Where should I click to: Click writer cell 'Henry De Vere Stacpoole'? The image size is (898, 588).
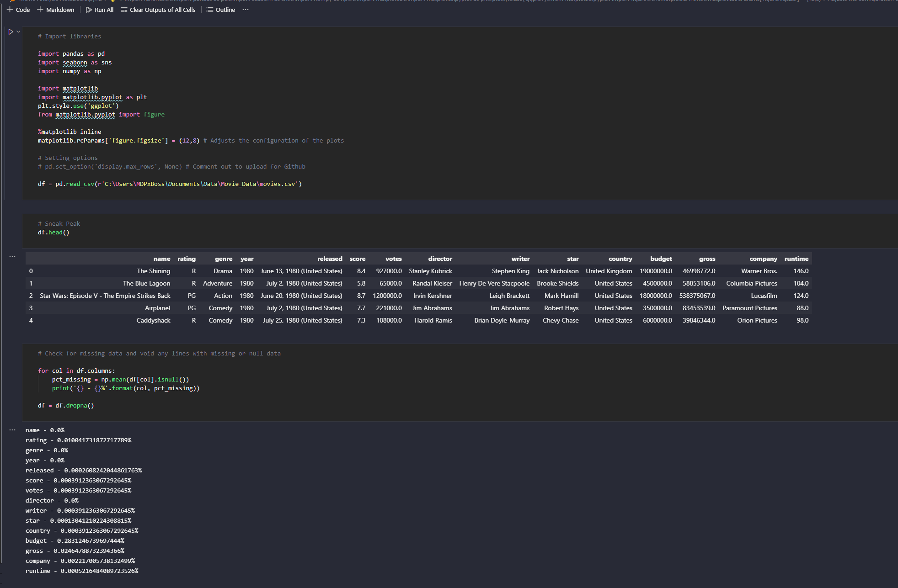click(x=495, y=283)
